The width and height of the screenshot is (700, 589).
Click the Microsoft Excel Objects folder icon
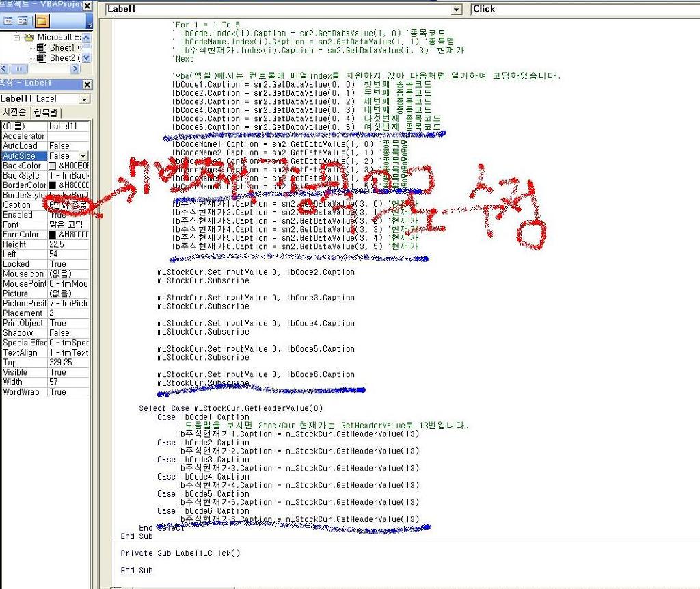(29, 37)
